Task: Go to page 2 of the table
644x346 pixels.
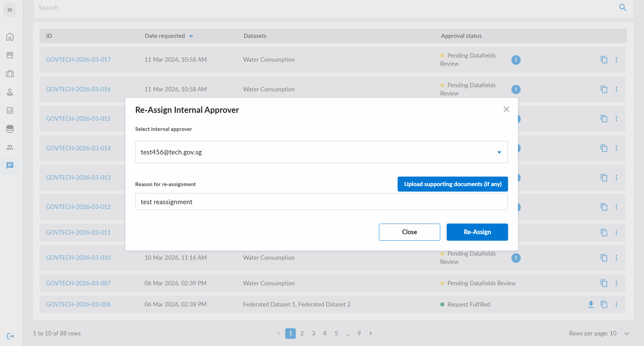Action: tap(302, 333)
